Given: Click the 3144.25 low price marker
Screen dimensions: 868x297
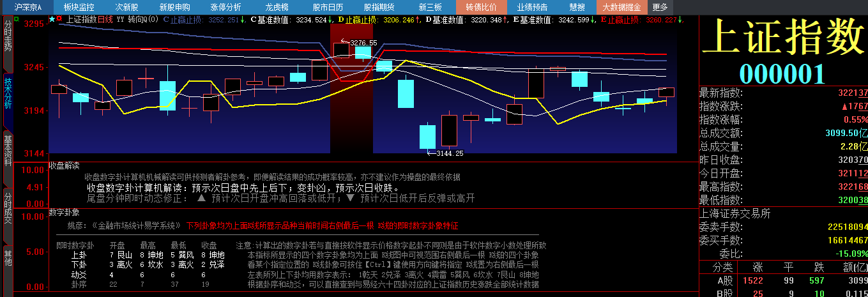Looking at the screenshot, I should (450, 153).
